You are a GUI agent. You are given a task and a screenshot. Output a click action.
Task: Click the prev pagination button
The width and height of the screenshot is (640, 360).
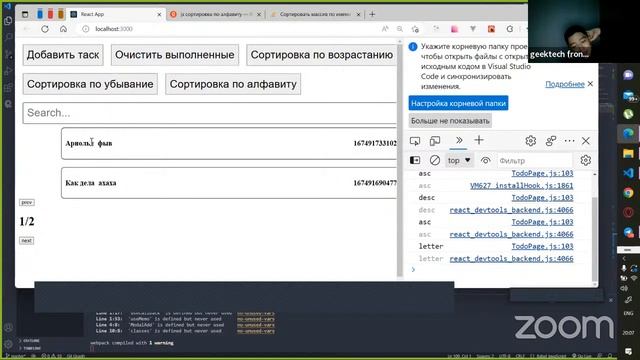27,202
